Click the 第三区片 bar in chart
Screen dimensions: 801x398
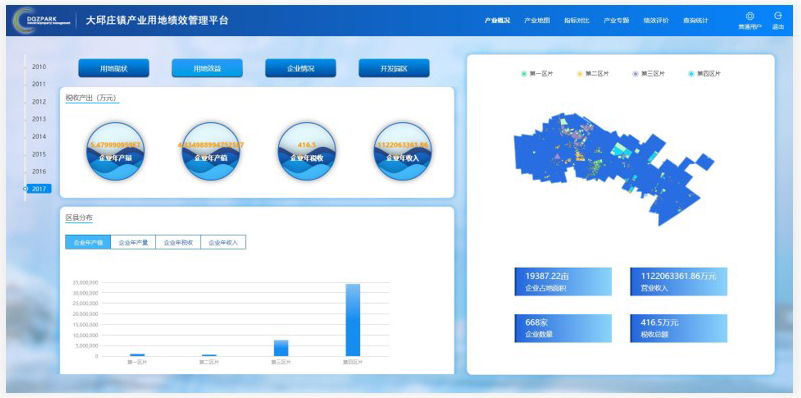click(x=281, y=348)
